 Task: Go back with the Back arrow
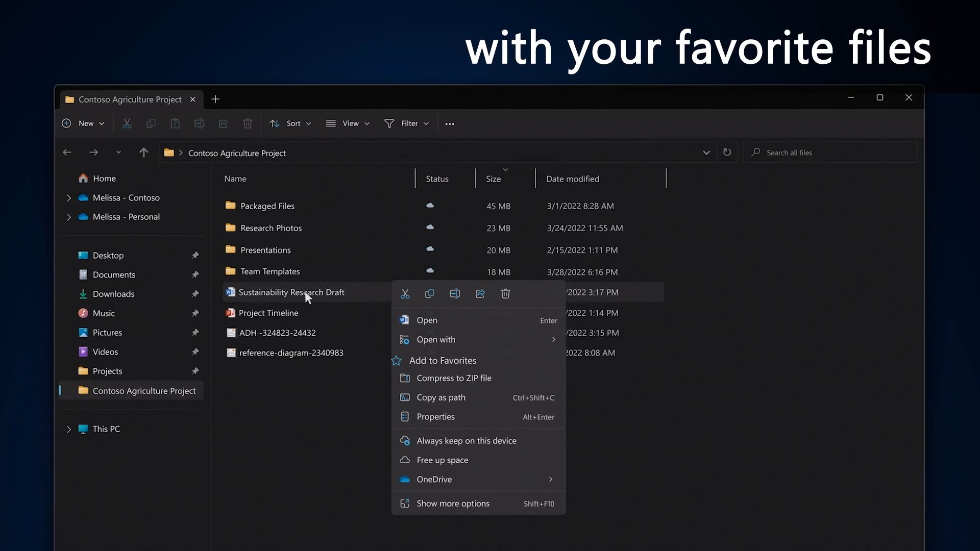pyautogui.click(x=67, y=153)
